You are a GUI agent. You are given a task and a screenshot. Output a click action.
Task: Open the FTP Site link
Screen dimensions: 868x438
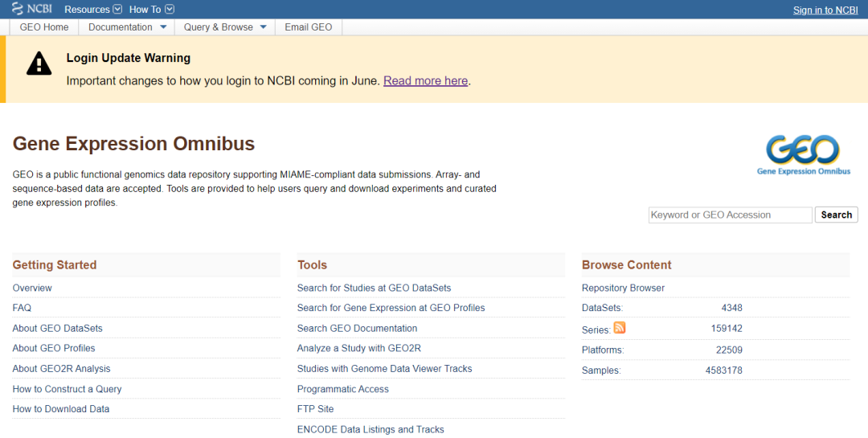point(316,409)
